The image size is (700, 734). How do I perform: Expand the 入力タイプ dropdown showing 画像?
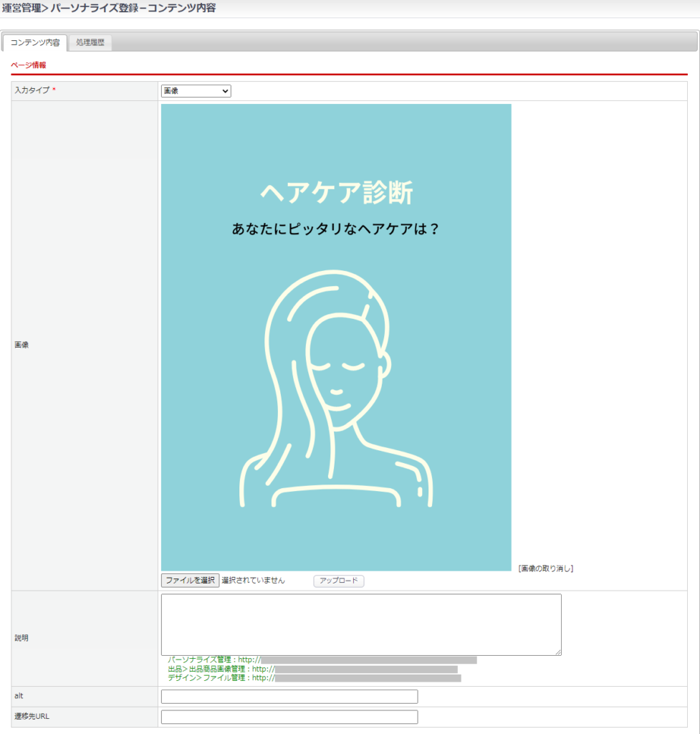coord(196,91)
